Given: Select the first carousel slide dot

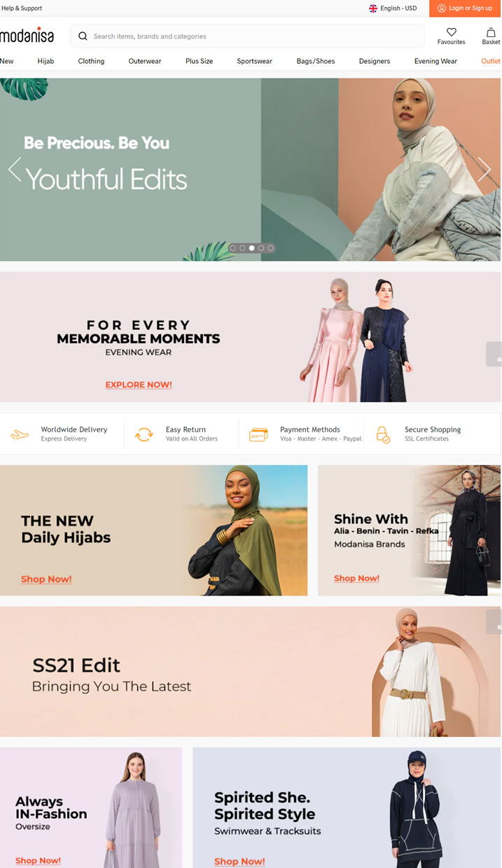Looking at the screenshot, I should coord(233,248).
